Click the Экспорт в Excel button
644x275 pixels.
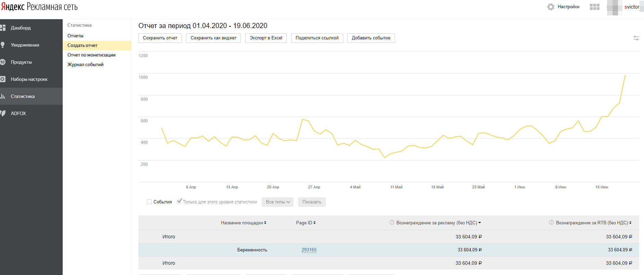click(x=266, y=38)
